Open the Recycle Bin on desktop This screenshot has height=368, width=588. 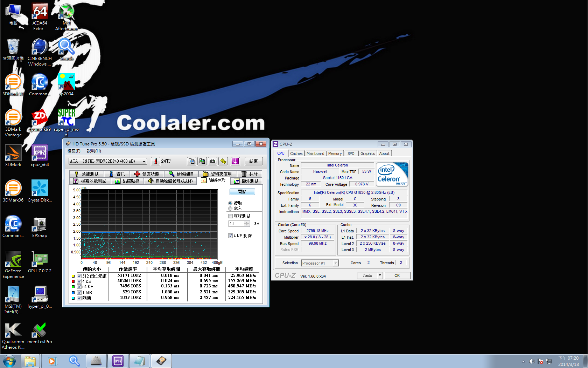[13, 49]
